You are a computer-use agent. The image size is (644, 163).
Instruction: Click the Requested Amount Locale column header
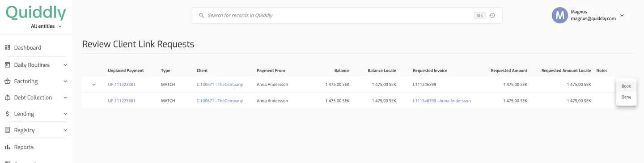click(x=566, y=71)
